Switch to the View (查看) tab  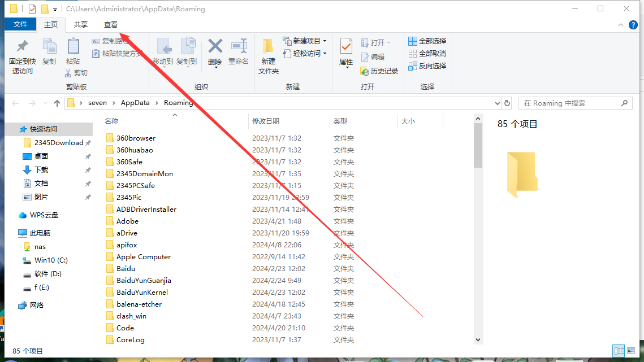click(x=110, y=25)
